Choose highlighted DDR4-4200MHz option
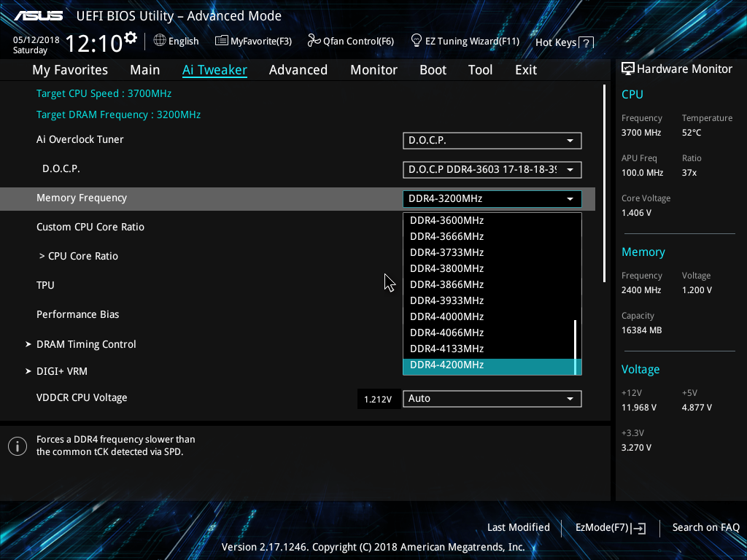747x560 pixels. tap(489, 366)
